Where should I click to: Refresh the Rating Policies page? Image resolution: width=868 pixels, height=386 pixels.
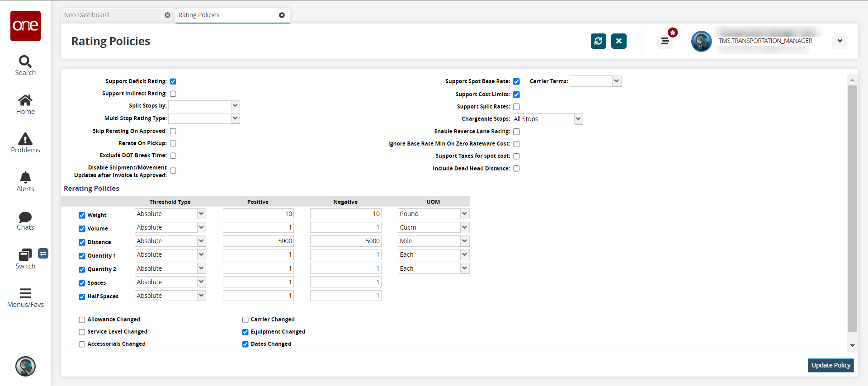pyautogui.click(x=599, y=41)
